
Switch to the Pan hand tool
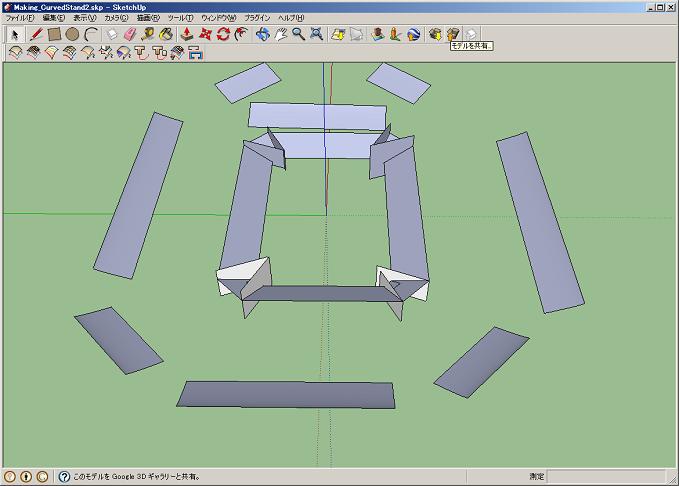coord(280,34)
